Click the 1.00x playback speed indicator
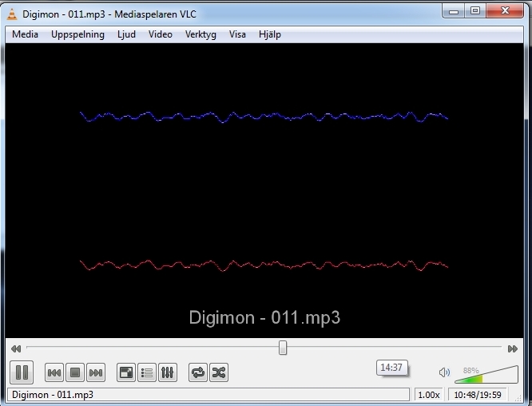 [x=429, y=395]
